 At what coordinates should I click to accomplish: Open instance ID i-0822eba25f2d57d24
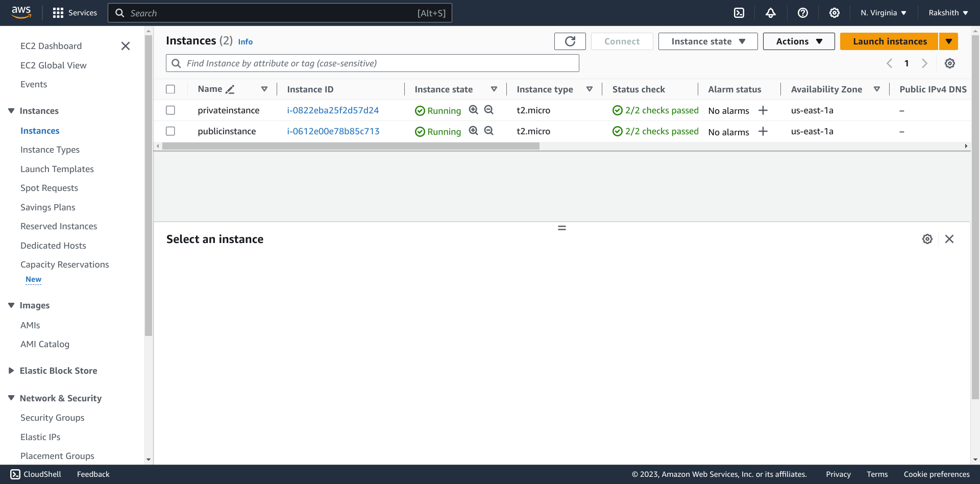click(x=333, y=110)
